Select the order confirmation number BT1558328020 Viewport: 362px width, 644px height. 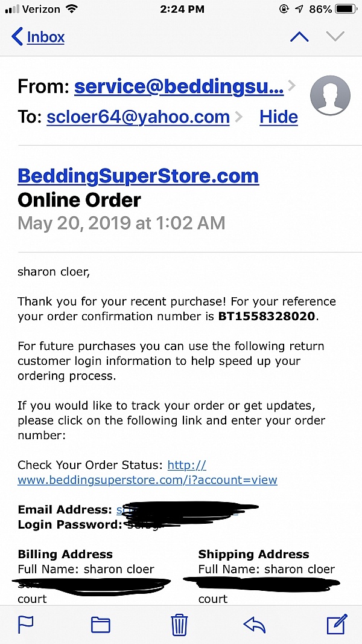pos(267,316)
